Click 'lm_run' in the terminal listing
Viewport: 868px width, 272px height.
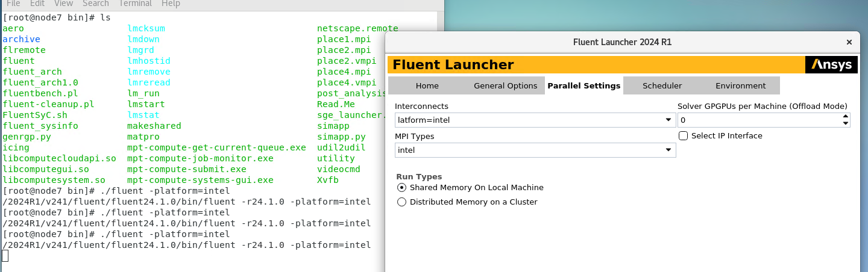[x=143, y=93]
